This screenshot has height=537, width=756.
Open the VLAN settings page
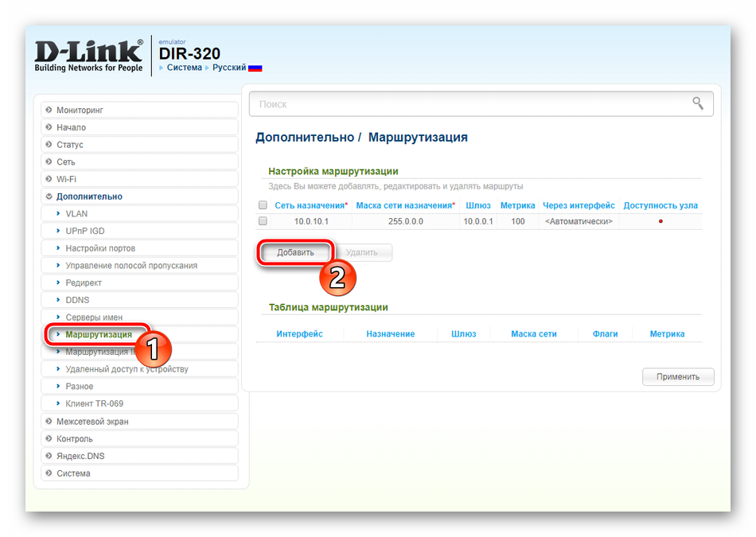click(140, 213)
